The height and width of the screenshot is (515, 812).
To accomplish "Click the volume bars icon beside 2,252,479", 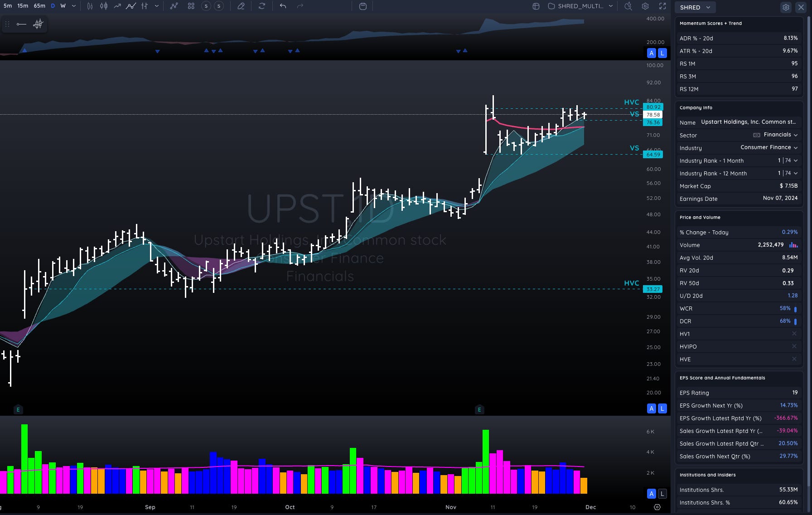I will (x=793, y=245).
